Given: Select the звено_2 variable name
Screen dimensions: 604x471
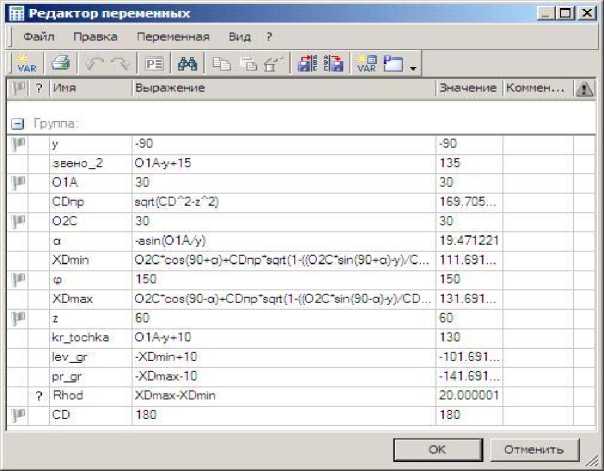Looking at the screenshot, I should [x=77, y=163].
